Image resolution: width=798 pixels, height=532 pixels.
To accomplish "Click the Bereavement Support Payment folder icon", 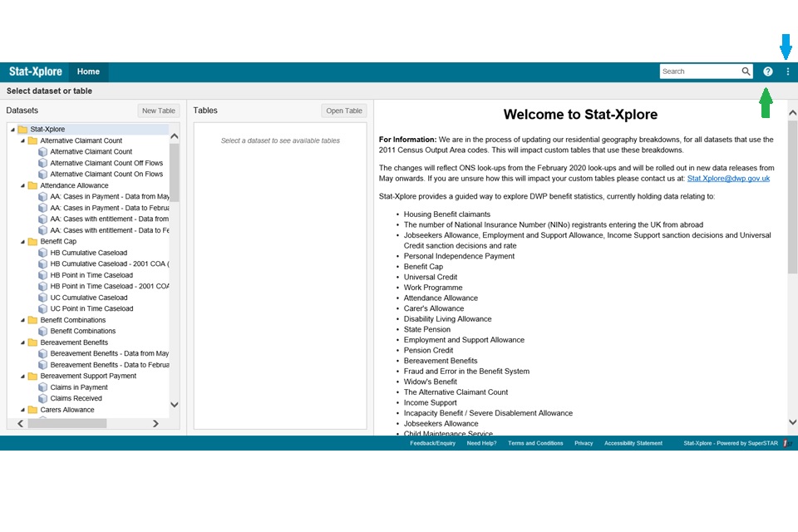I will click(x=32, y=376).
